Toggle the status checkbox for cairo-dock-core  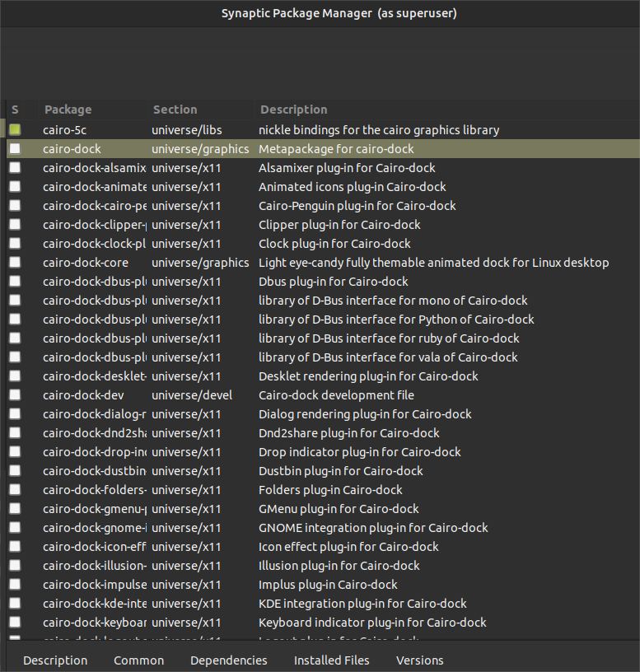(x=15, y=263)
